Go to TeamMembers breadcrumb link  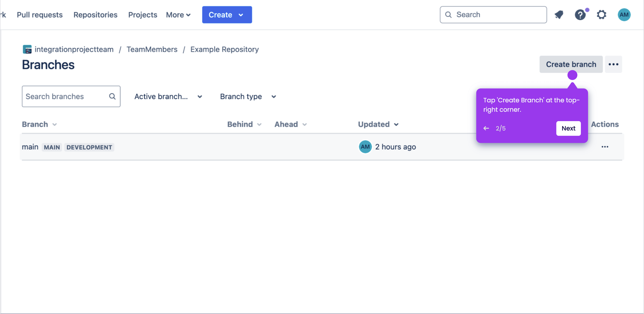[152, 49]
